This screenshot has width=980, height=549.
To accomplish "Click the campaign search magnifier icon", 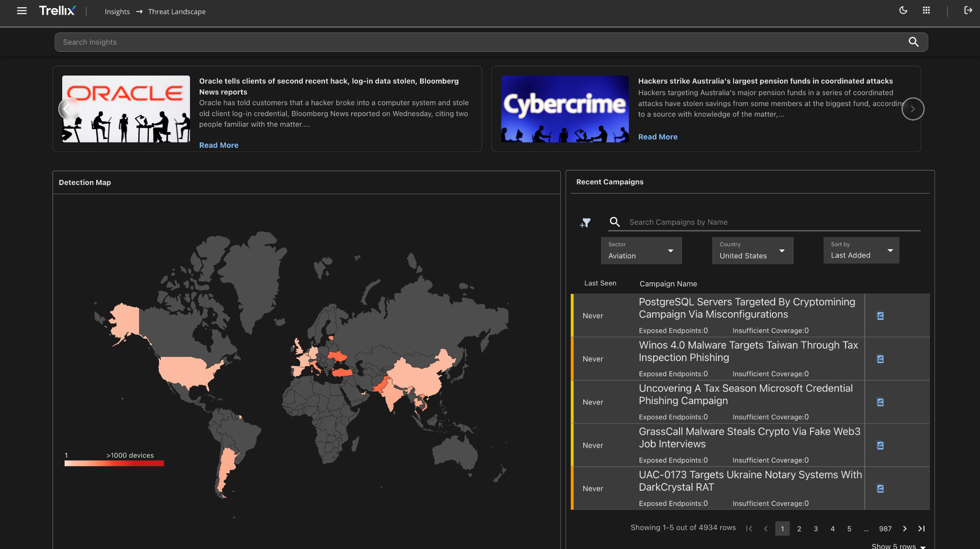I will pyautogui.click(x=614, y=222).
